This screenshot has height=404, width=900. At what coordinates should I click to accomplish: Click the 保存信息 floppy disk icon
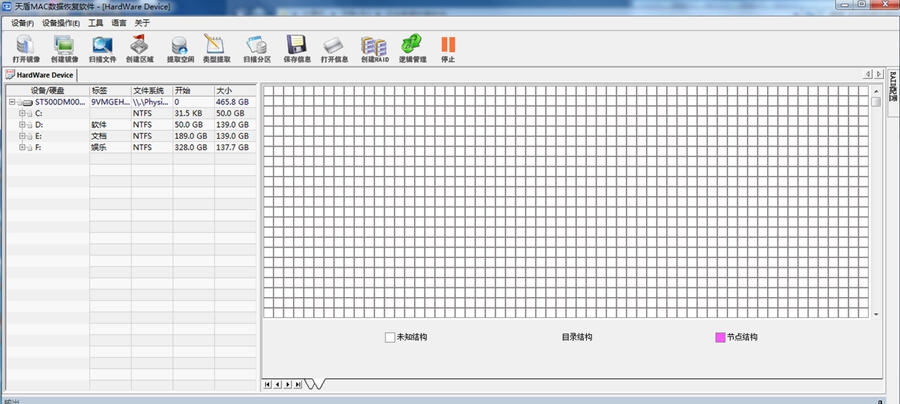[x=297, y=44]
